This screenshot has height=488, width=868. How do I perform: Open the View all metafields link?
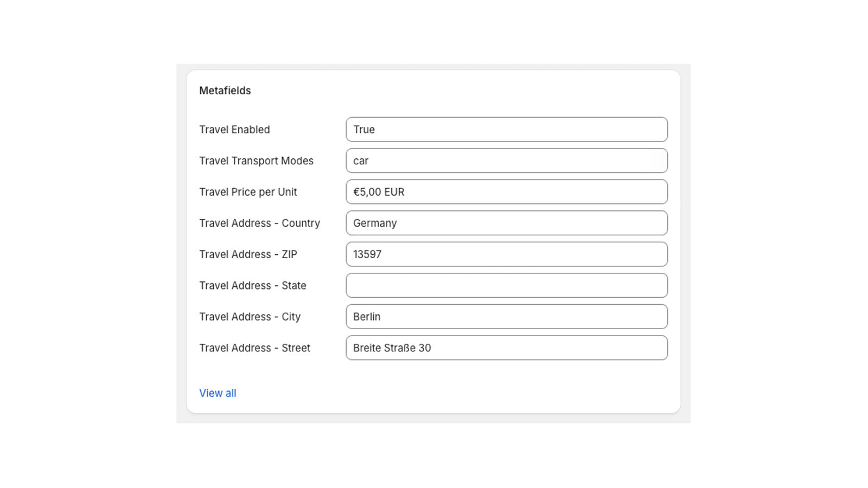[218, 393]
